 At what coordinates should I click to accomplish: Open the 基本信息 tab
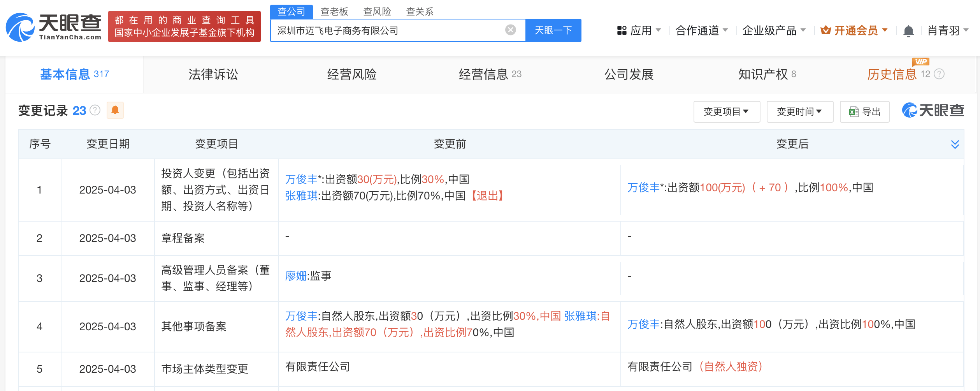(74, 74)
